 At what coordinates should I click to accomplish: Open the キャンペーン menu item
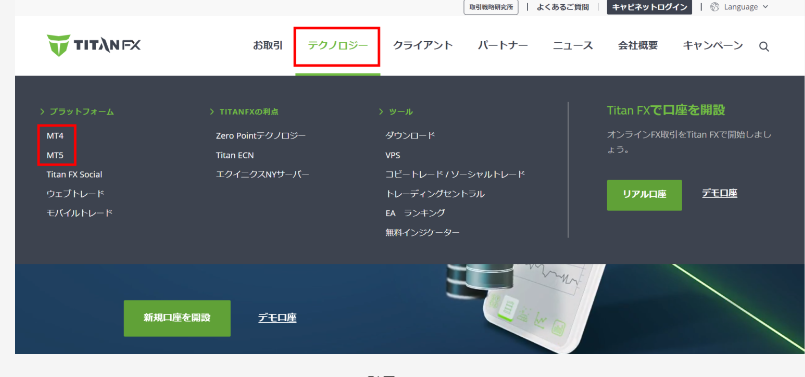tap(713, 46)
